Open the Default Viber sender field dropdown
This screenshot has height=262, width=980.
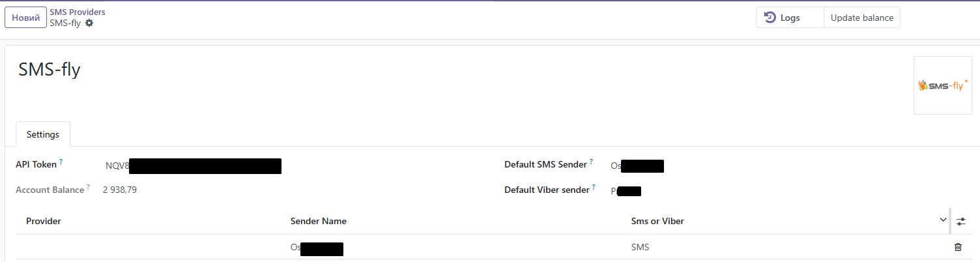pos(717,191)
